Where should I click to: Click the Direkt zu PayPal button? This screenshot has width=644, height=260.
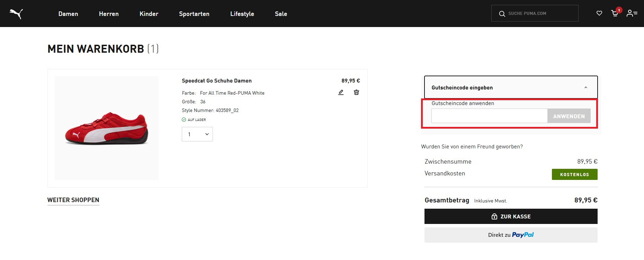point(511,235)
